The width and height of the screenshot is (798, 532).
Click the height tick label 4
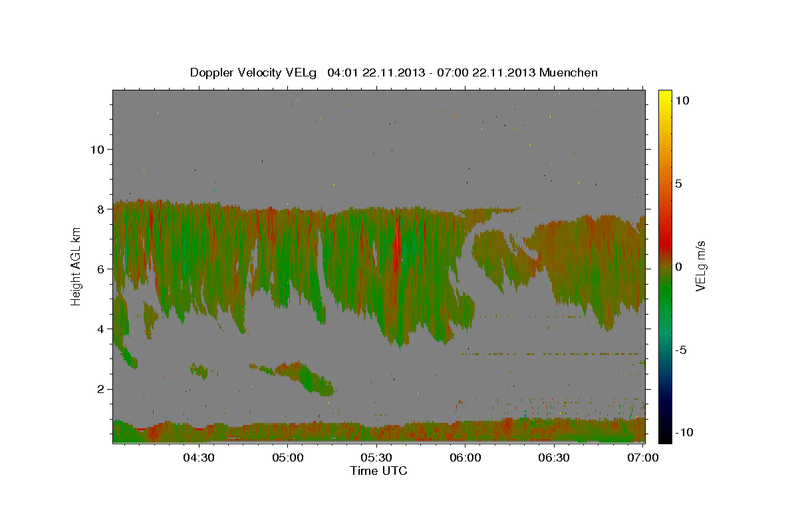coord(101,329)
